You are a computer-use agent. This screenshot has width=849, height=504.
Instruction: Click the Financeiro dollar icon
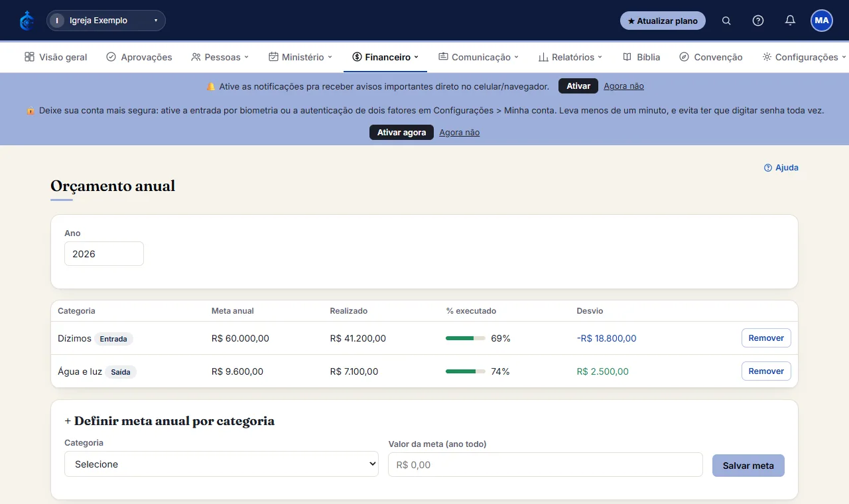pyautogui.click(x=357, y=57)
